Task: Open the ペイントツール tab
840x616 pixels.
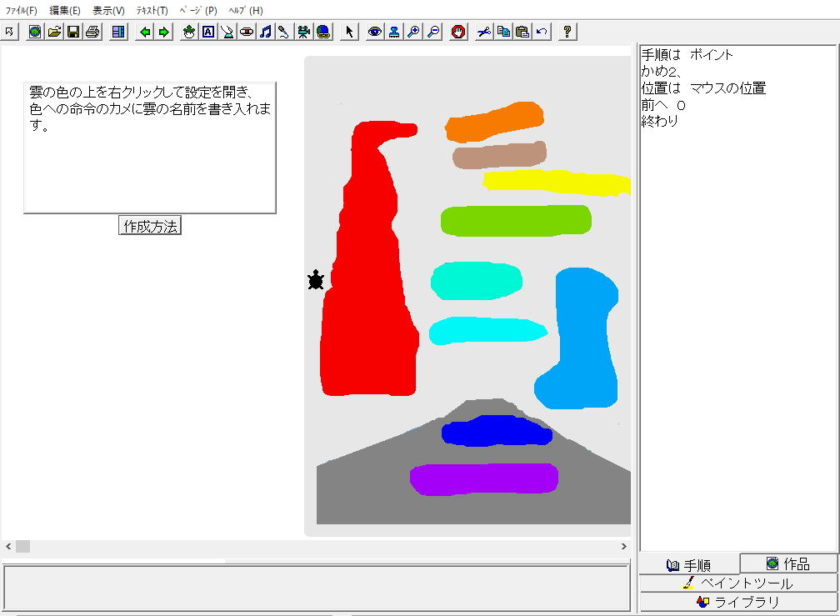Action: click(x=738, y=583)
